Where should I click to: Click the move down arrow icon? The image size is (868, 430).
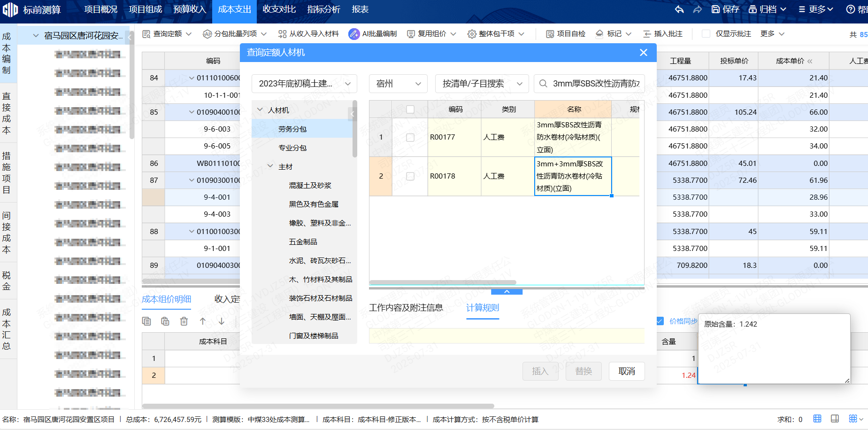click(x=222, y=321)
